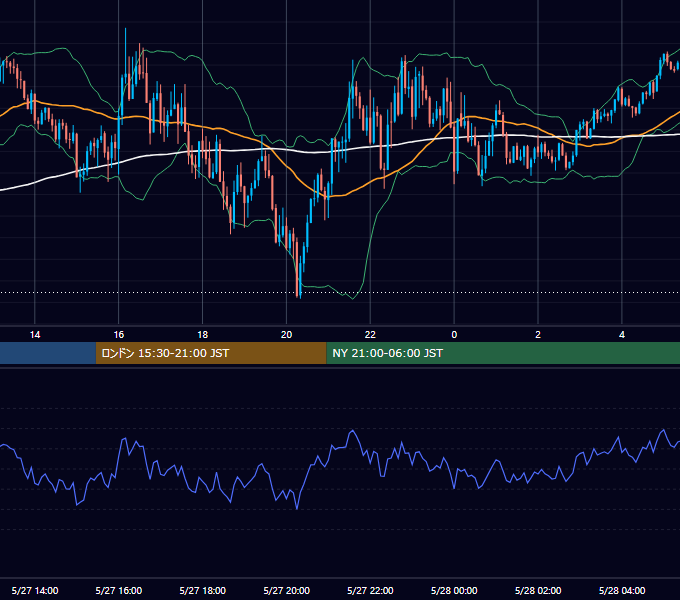Click the 20 hour label on price chart axis
This screenshot has width=680, height=600.
(286, 335)
